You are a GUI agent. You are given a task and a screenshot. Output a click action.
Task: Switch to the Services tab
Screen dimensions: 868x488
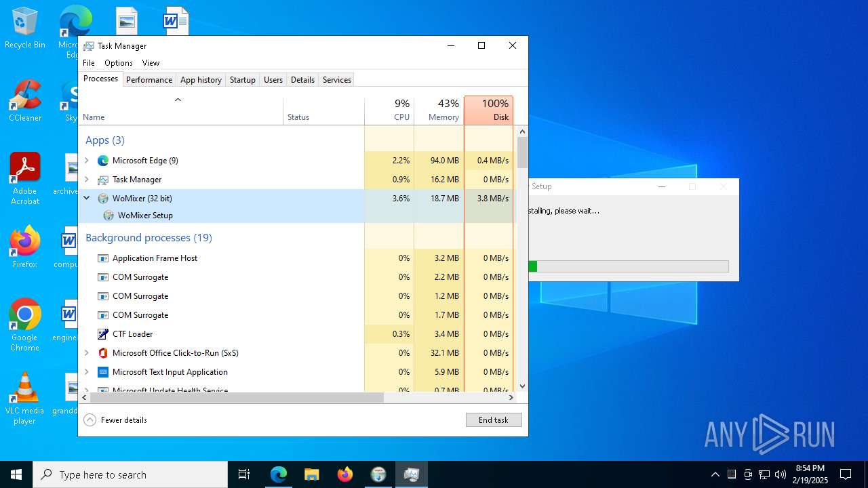tap(337, 80)
